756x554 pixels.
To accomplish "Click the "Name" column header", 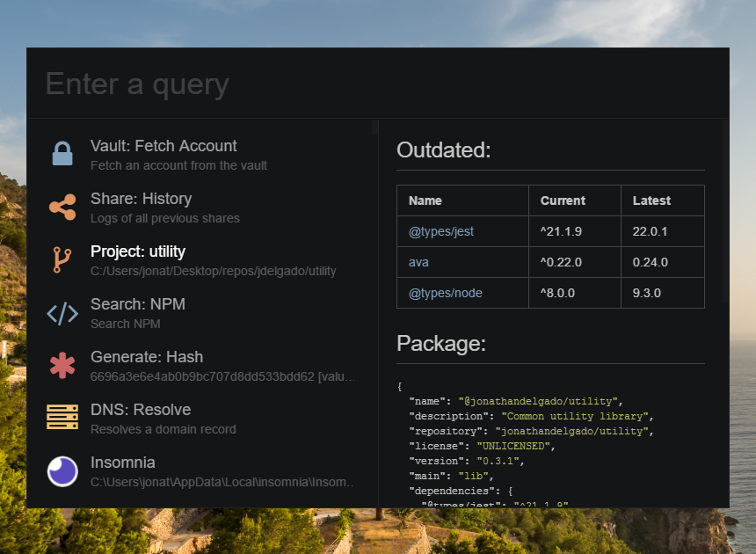I will (463, 200).
